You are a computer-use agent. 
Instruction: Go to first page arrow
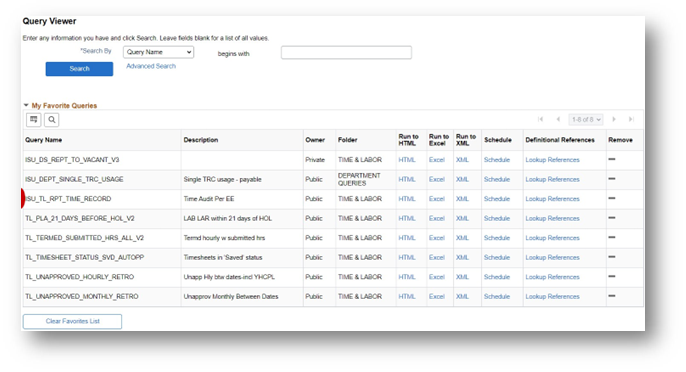540,119
